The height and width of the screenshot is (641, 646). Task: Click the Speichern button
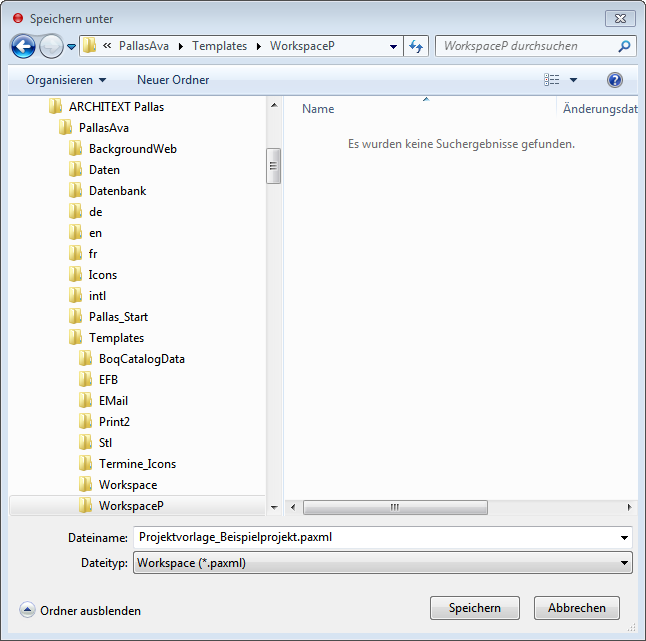tap(475, 608)
